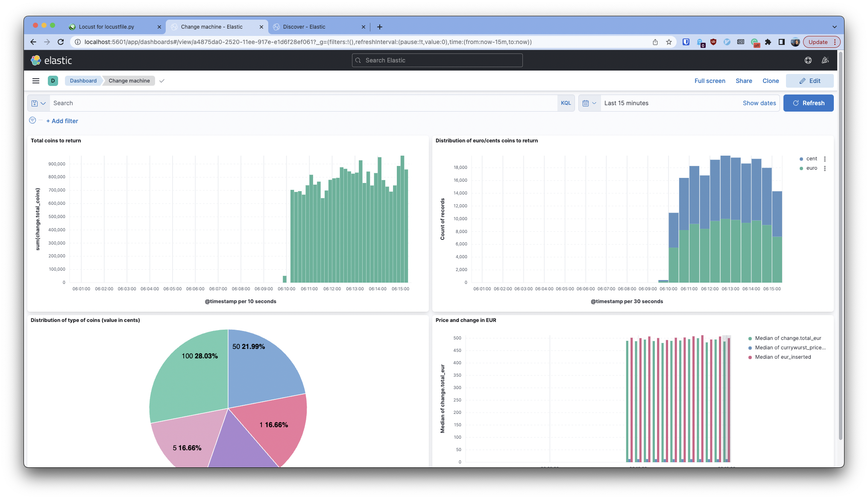Close the Locust for locustfile.py tab

coord(159,27)
